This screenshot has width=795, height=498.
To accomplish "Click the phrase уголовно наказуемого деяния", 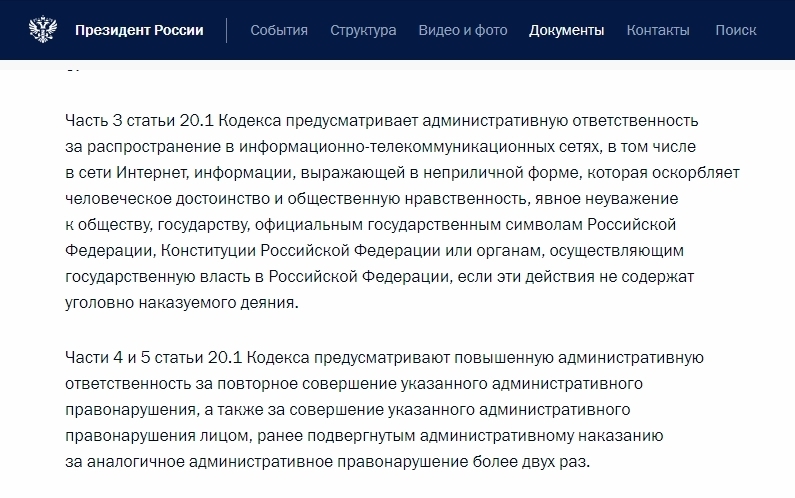I will pyautogui.click(x=182, y=302).
